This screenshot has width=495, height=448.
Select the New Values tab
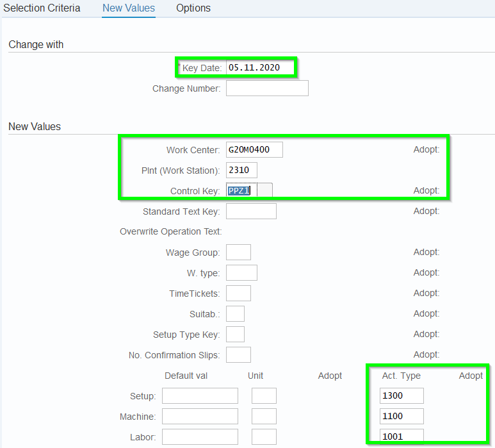point(129,8)
